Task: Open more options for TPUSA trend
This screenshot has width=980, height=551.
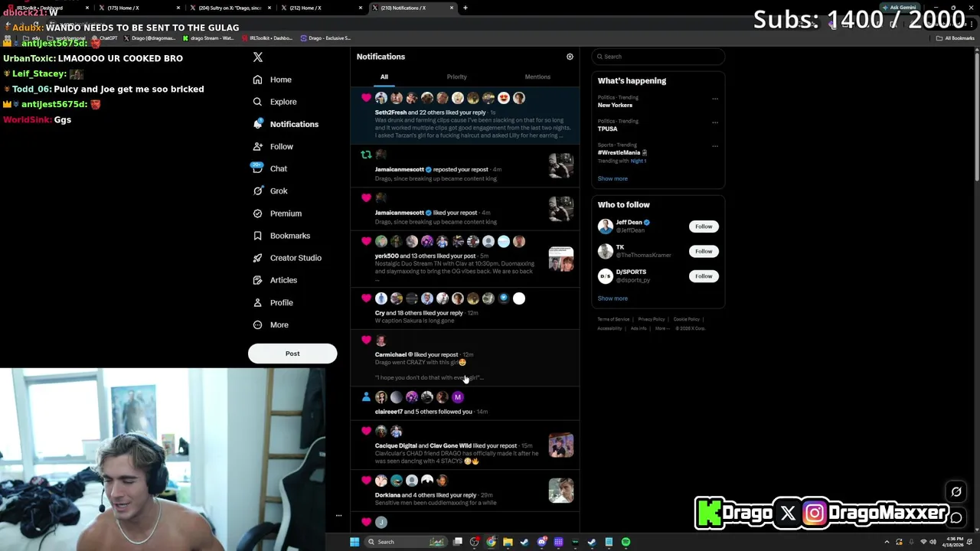Action: [x=715, y=122]
